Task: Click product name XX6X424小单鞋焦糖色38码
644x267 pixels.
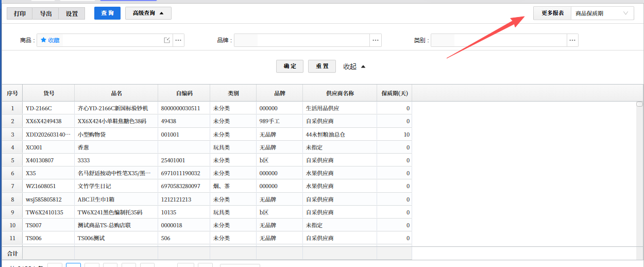Action: [112, 121]
